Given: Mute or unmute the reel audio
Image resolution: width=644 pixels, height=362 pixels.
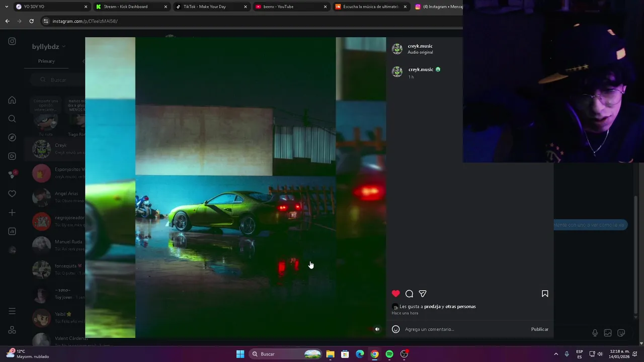Looking at the screenshot, I should click(x=377, y=329).
